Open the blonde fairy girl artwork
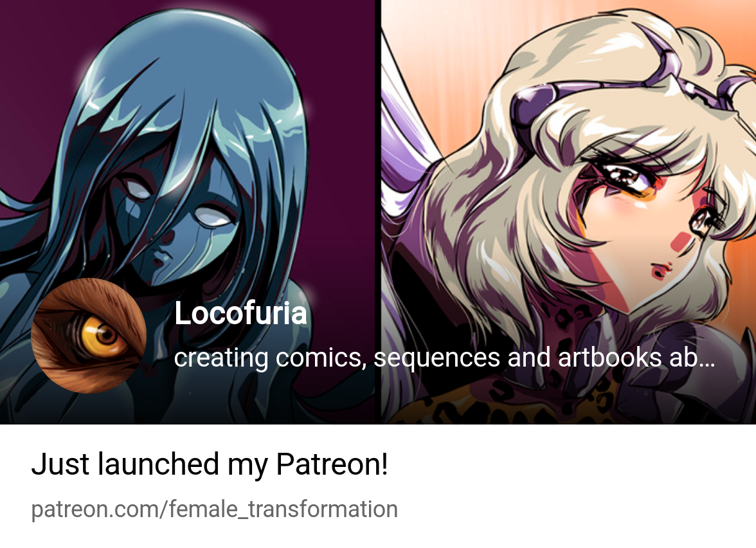Viewport: 756px width, 548px height. (569, 212)
